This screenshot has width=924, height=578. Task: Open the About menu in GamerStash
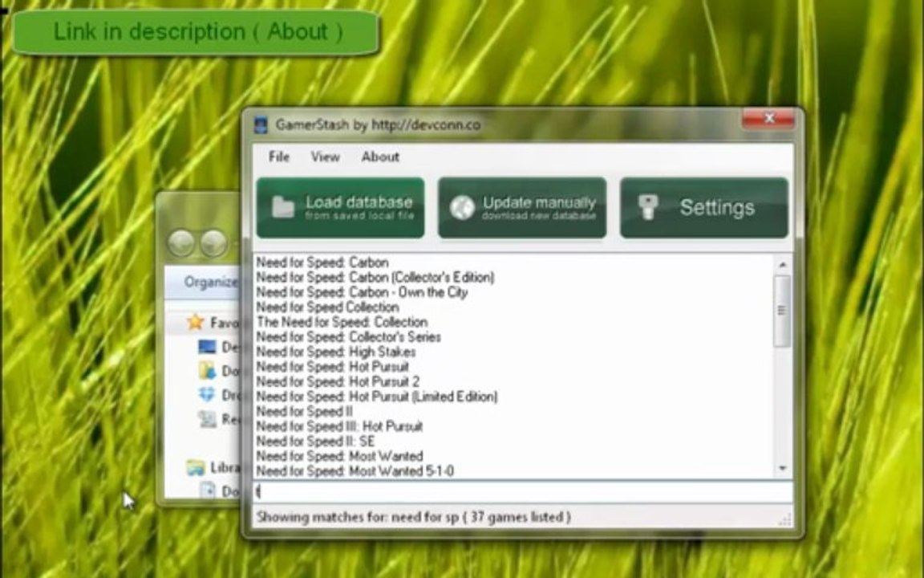(380, 157)
